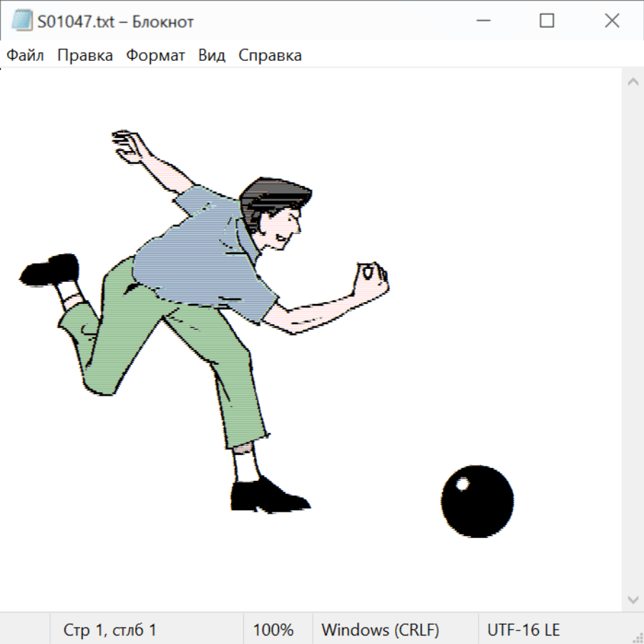
Task: Click the middle of the vertical scrollbar track
Action: [633, 341]
